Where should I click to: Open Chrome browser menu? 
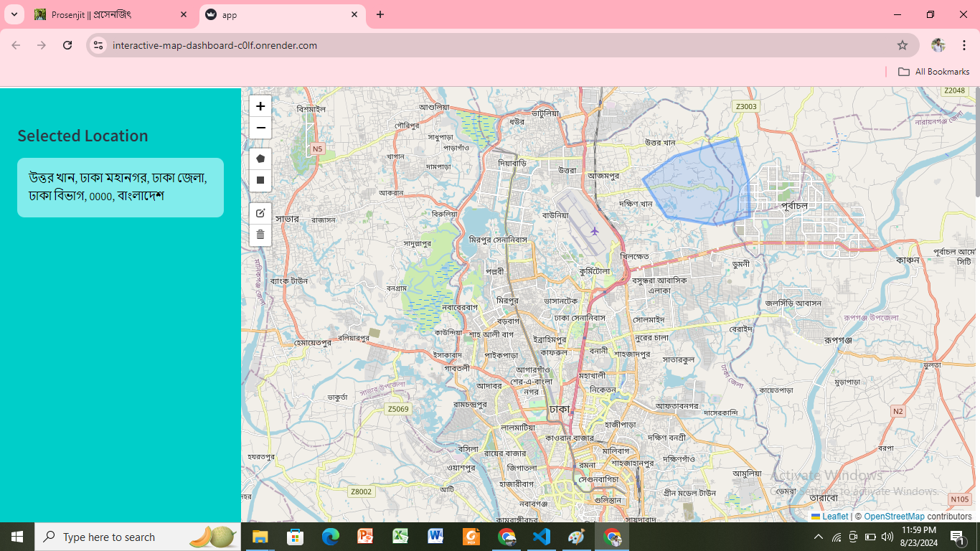pos(963,45)
